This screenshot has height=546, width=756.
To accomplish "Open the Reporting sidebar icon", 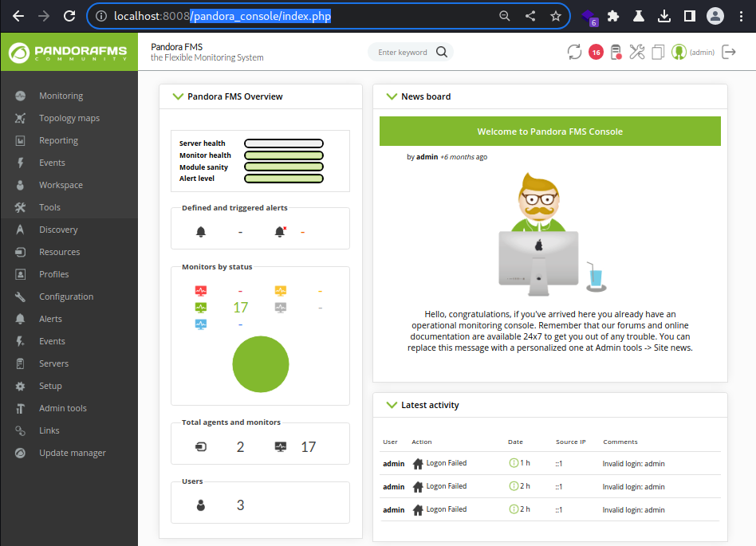I will pyautogui.click(x=20, y=141).
